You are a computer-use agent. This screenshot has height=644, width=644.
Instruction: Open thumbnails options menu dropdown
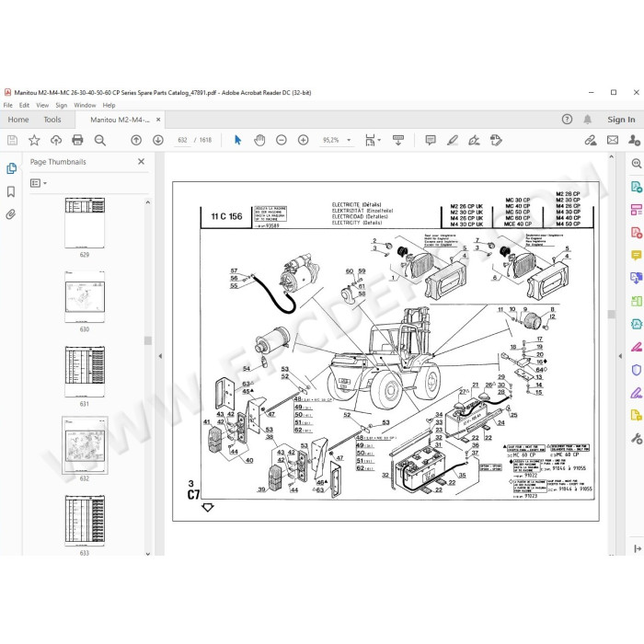[x=39, y=183]
